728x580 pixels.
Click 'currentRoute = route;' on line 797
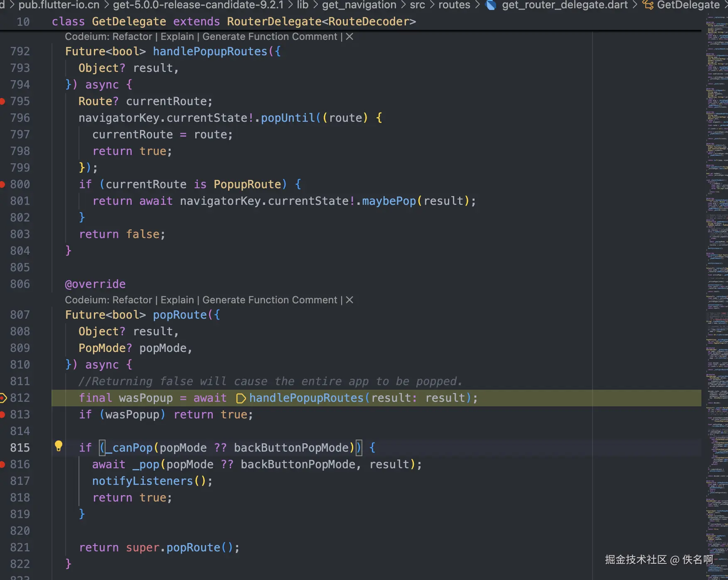click(x=162, y=135)
